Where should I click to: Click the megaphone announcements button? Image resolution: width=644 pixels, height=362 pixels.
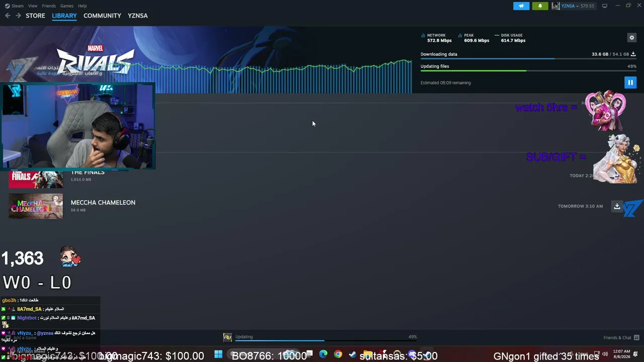[x=521, y=6]
